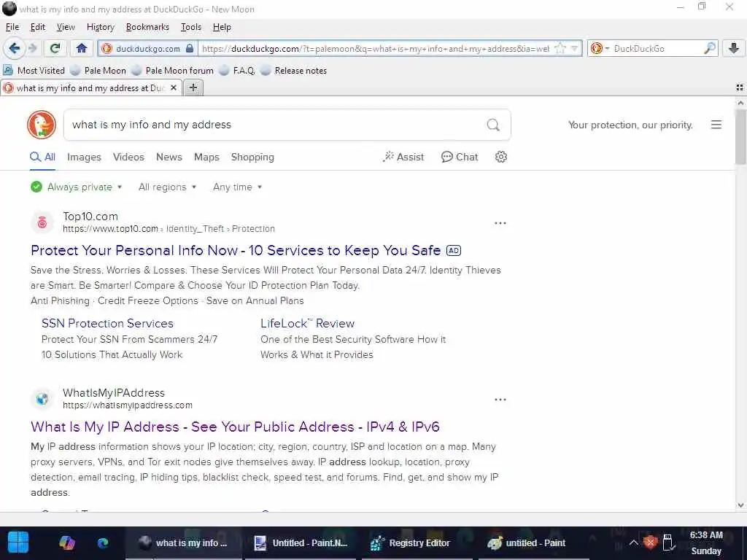Open the View menu
Image resolution: width=747 pixels, height=560 pixels.
(66, 27)
